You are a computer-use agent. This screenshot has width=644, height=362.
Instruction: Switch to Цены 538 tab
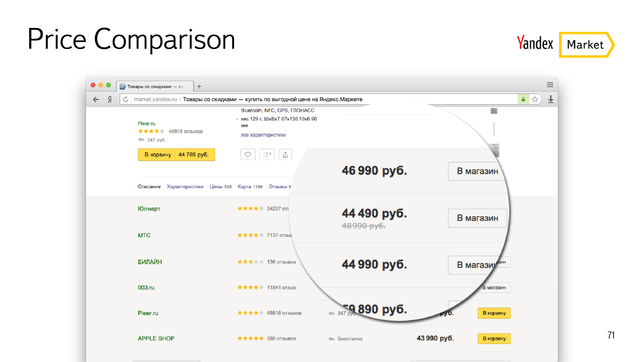(220, 186)
